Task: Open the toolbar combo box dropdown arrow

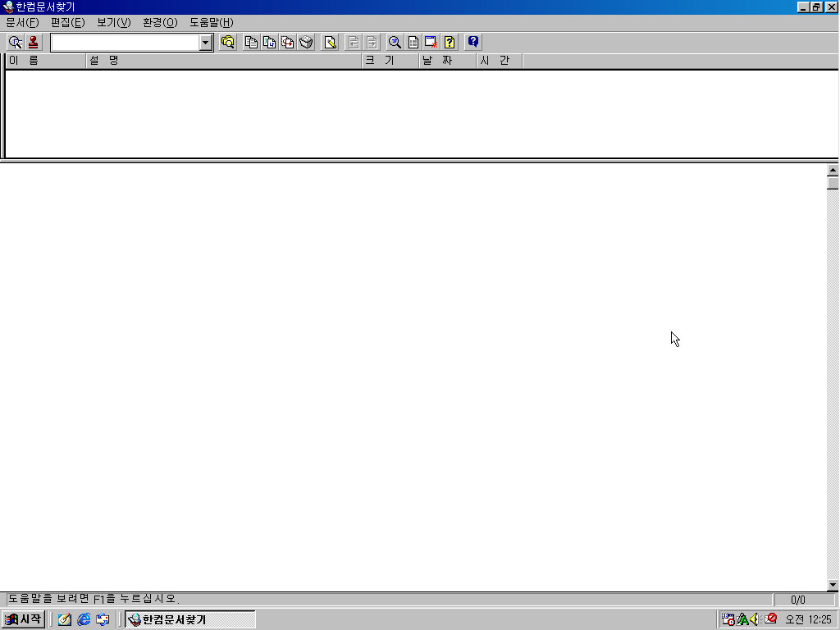Action: click(206, 43)
